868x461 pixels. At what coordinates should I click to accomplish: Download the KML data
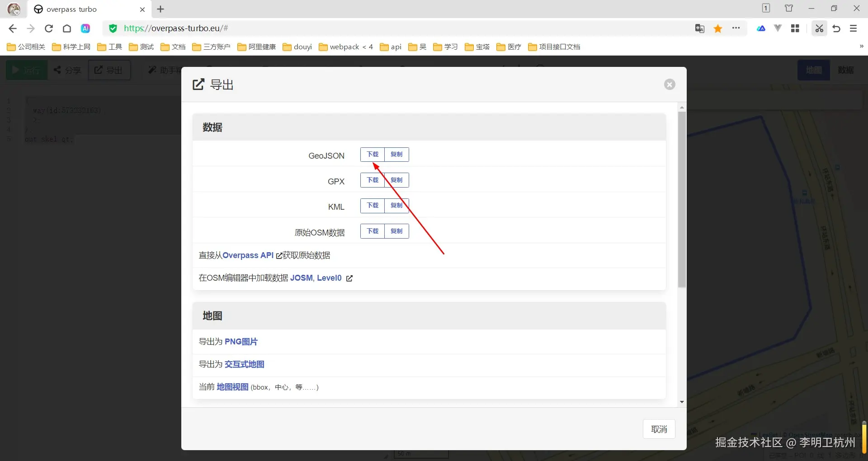(x=373, y=206)
